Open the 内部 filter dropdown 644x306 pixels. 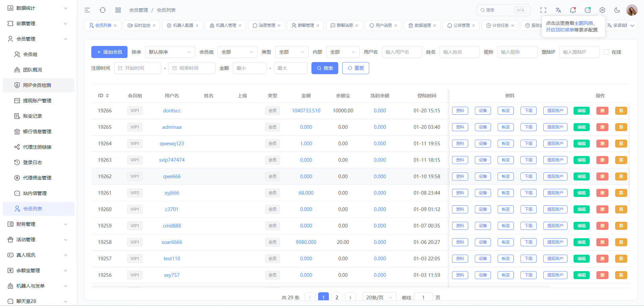pos(343,52)
